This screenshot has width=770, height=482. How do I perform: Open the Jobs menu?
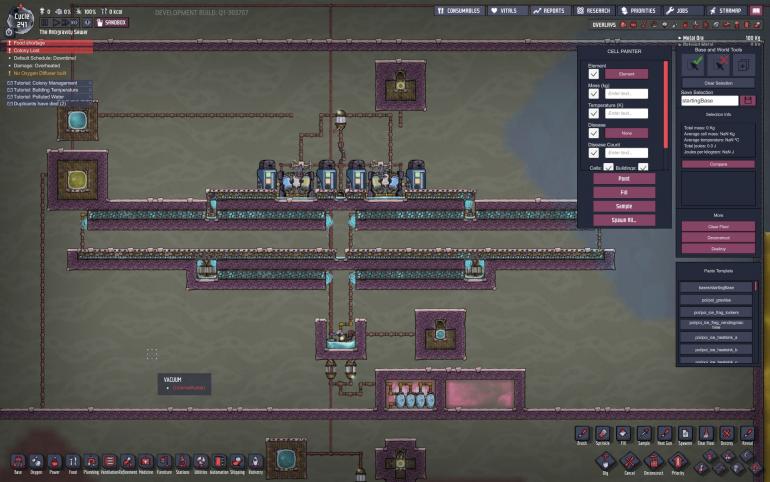tap(683, 10)
